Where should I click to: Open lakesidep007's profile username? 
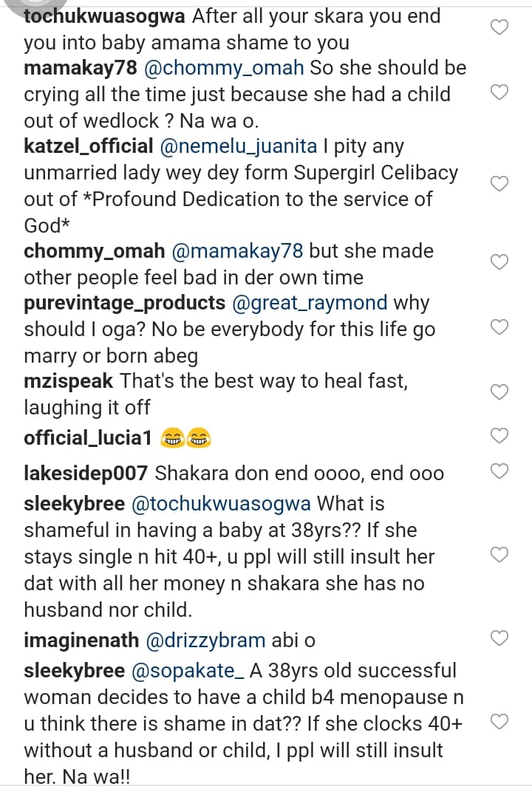[x=86, y=473]
